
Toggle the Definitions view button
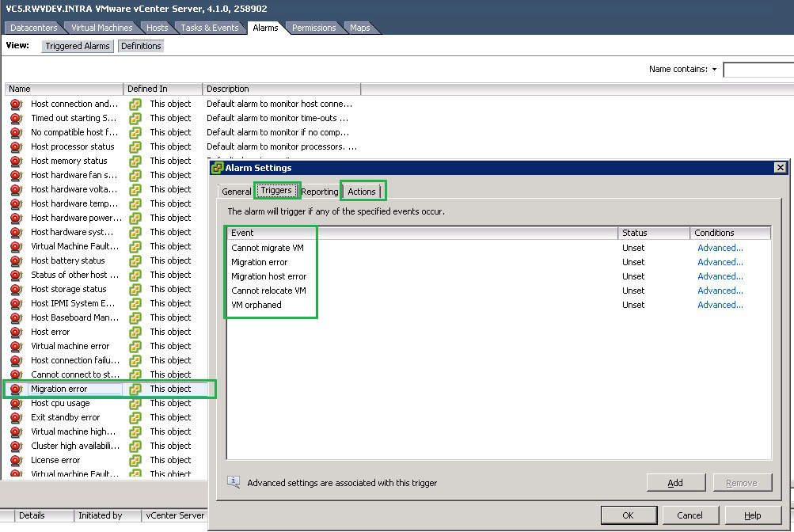pyautogui.click(x=141, y=46)
